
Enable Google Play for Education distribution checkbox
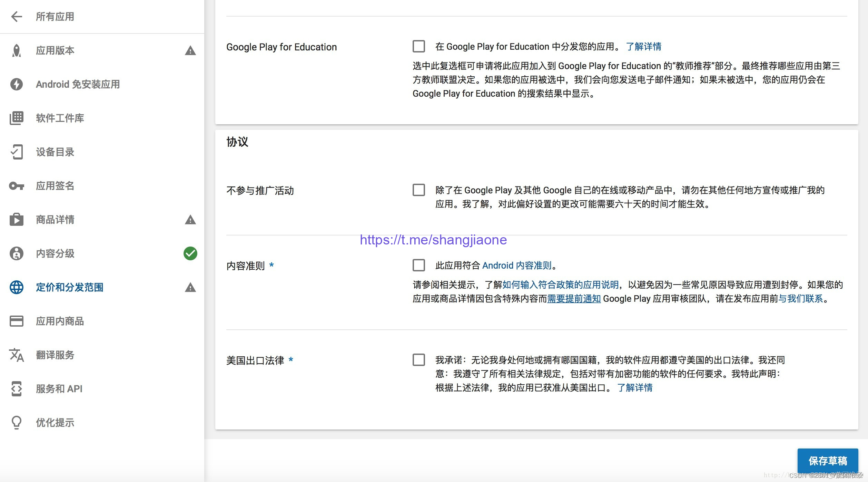click(418, 46)
